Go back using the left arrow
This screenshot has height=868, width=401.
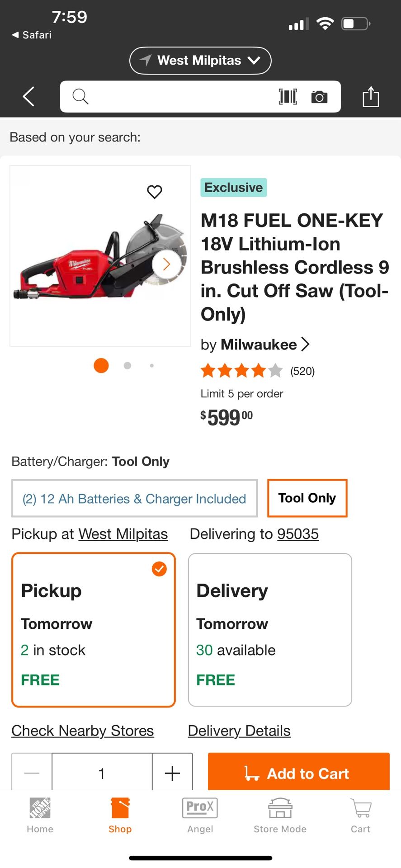[x=28, y=97]
